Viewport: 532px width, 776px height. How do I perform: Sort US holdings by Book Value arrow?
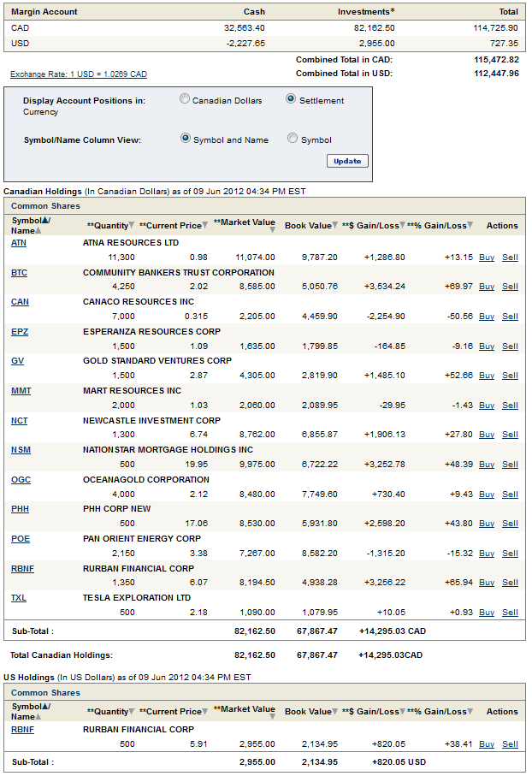coord(335,712)
